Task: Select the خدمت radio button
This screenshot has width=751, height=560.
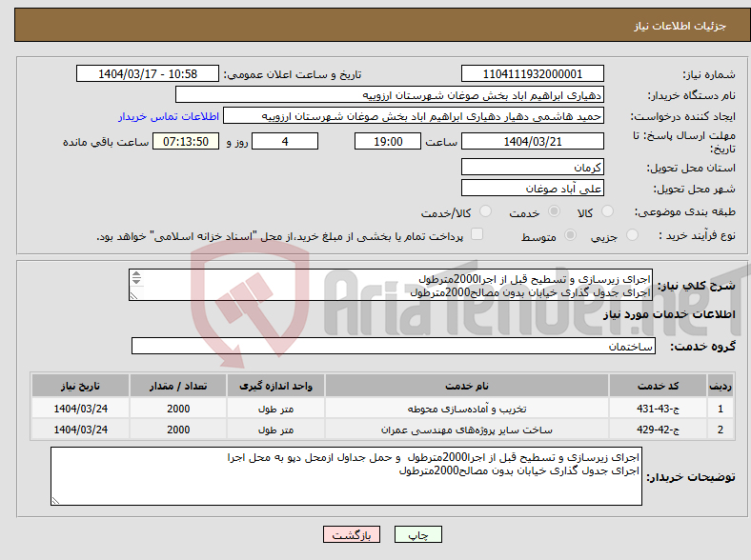Action: coord(554,211)
